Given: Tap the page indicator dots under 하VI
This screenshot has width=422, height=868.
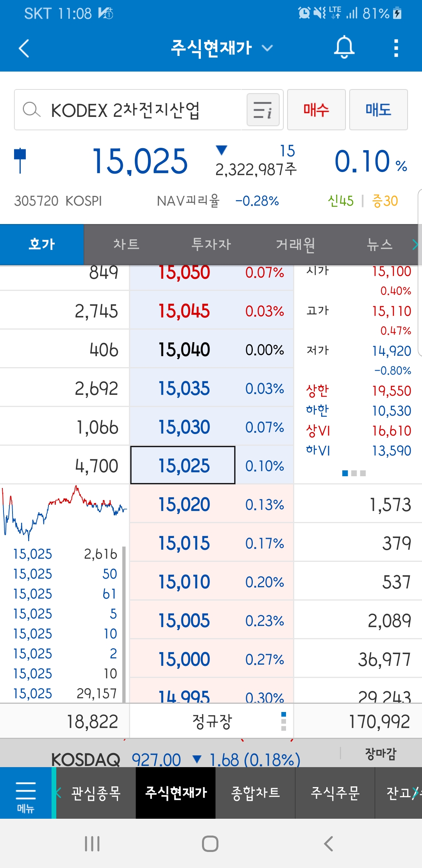Looking at the screenshot, I should [354, 473].
